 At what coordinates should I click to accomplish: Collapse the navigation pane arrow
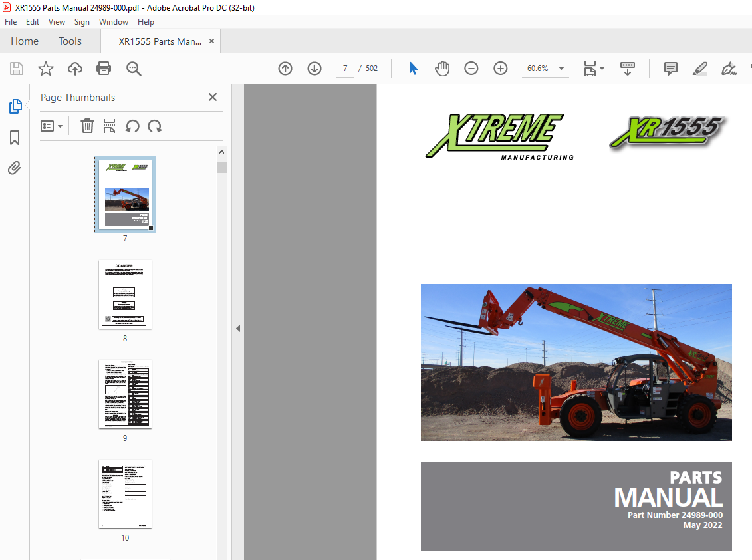238,329
